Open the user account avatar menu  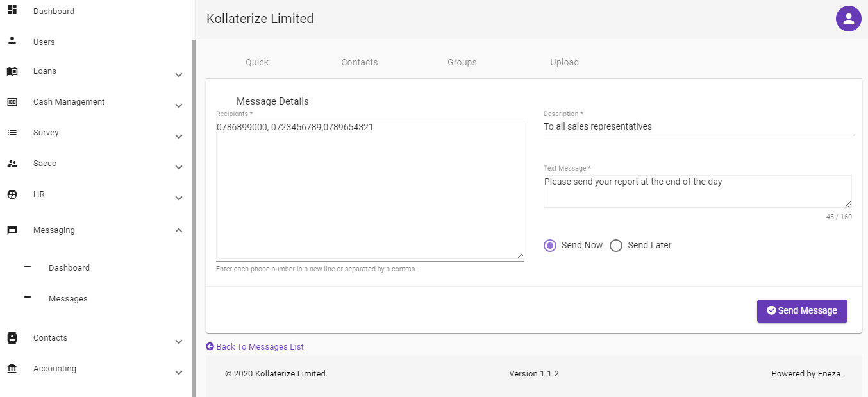point(848,19)
